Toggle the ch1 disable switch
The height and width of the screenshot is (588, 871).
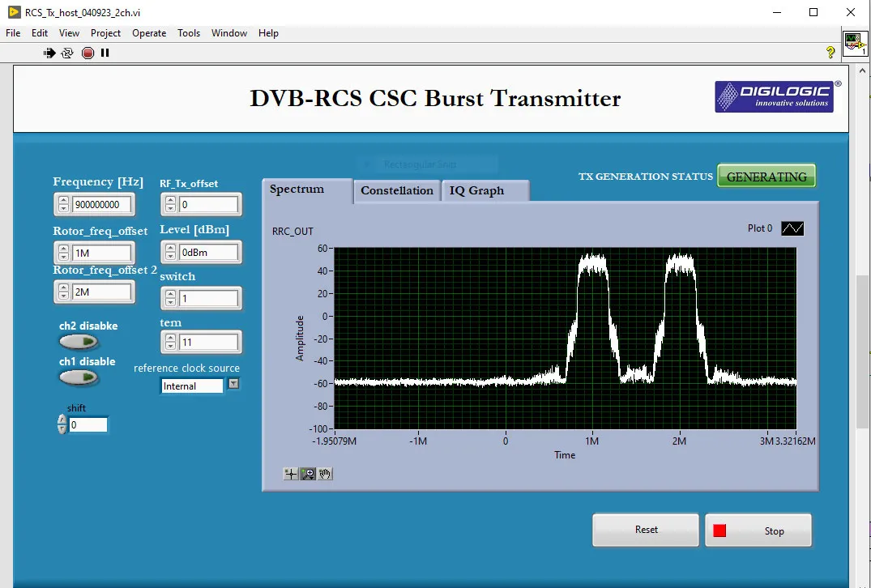pyautogui.click(x=79, y=377)
